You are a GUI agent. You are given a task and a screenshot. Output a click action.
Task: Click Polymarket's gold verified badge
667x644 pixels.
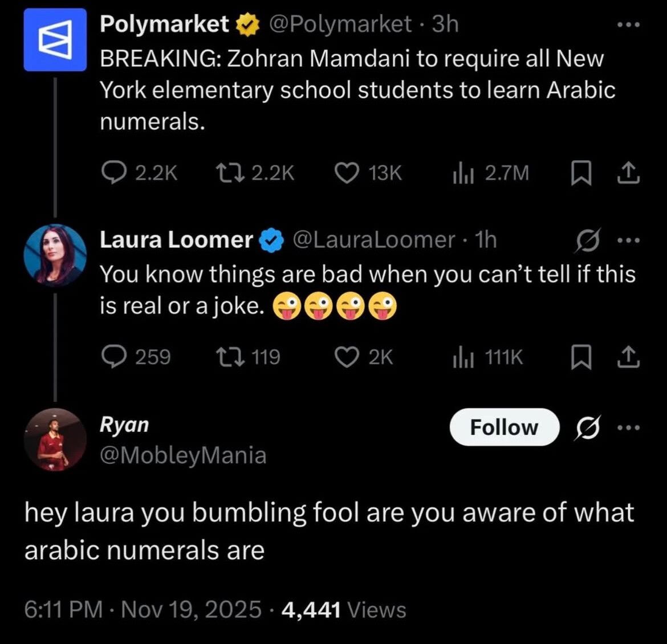coord(247,23)
